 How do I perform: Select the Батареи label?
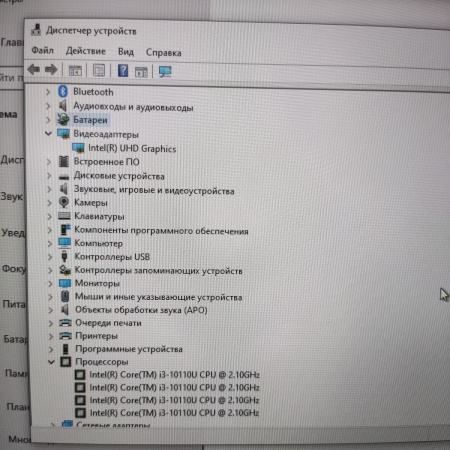[90, 120]
